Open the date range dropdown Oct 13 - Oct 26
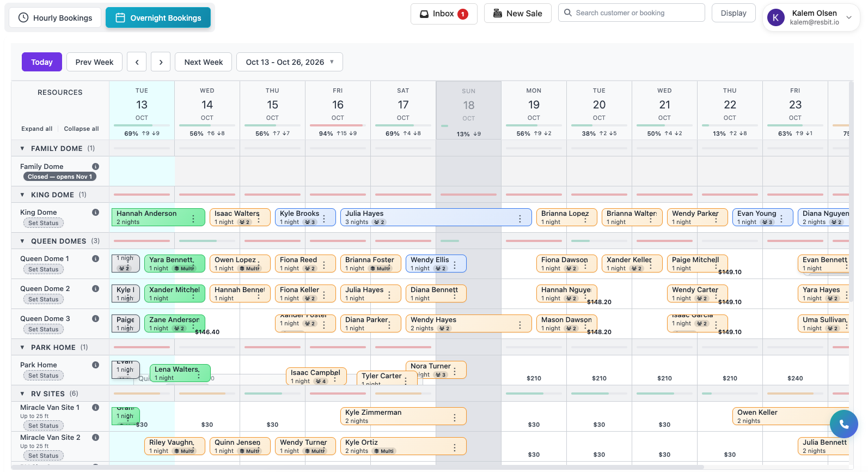The image size is (868, 472). tap(290, 62)
